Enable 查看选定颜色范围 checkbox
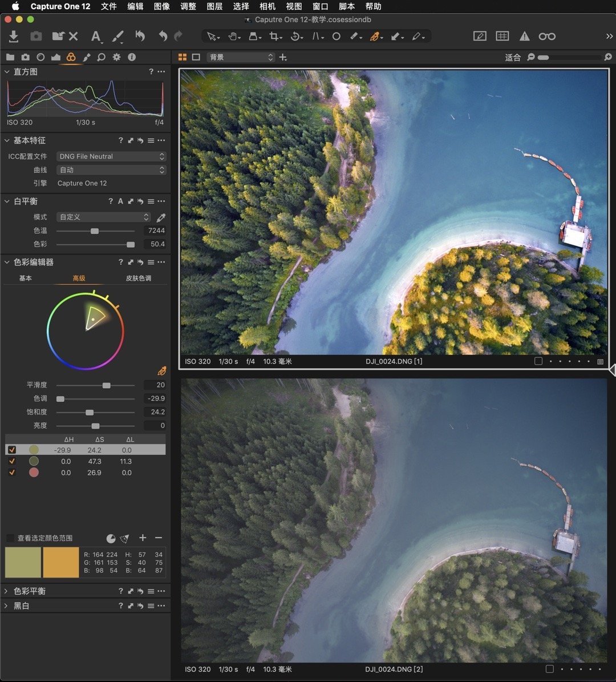This screenshot has height=682, width=616. point(10,538)
